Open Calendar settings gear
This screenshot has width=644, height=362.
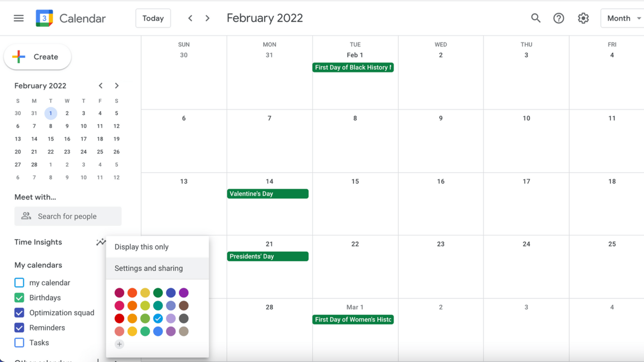point(583,18)
